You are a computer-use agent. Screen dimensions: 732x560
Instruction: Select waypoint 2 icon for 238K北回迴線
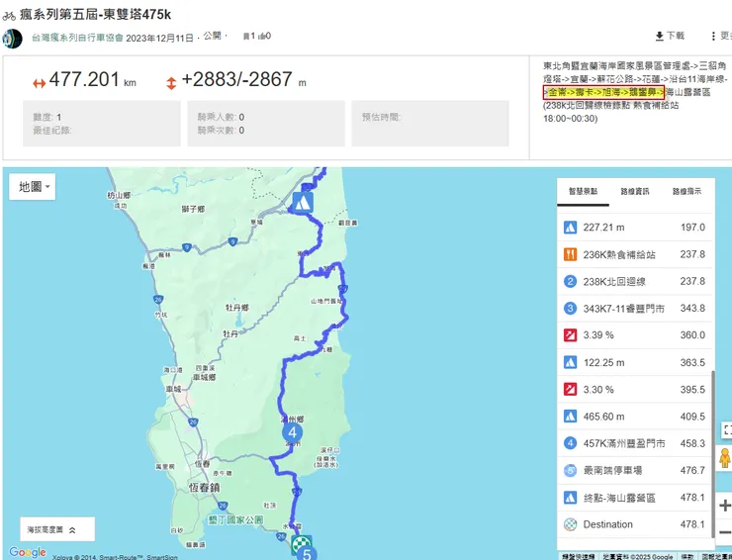tap(570, 282)
